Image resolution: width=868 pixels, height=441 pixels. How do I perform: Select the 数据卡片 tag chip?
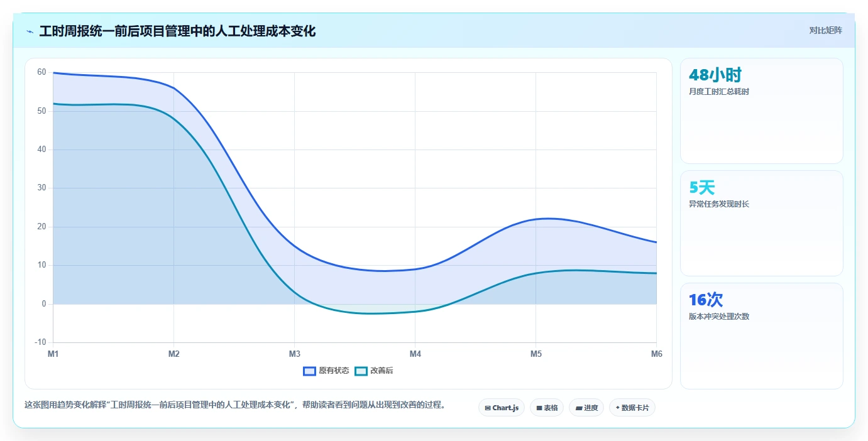tap(632, 408)
